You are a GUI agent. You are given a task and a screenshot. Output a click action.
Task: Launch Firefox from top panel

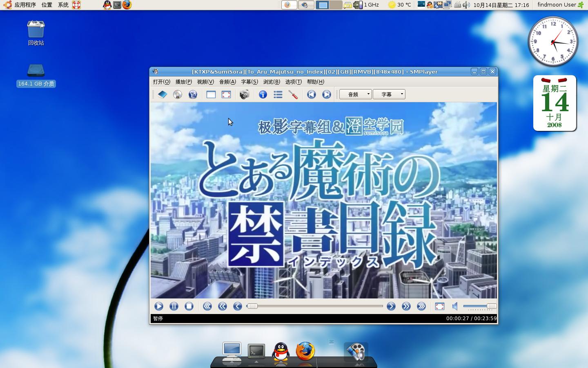pos(127,5)
